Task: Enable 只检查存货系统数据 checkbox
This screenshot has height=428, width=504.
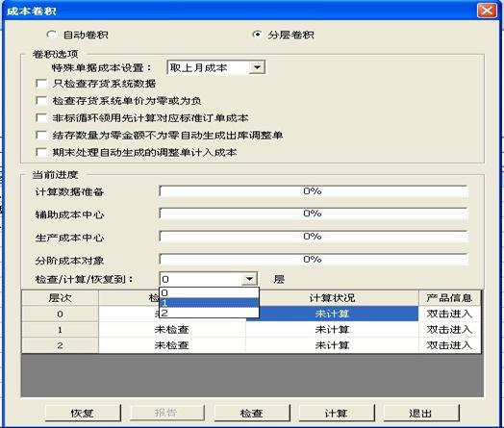Action: point(41,84)
